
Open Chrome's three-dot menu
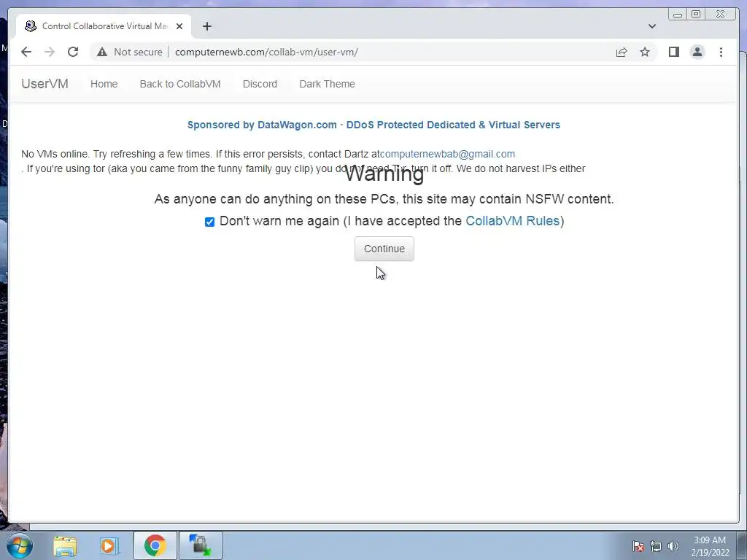click(x=721, y=52)
